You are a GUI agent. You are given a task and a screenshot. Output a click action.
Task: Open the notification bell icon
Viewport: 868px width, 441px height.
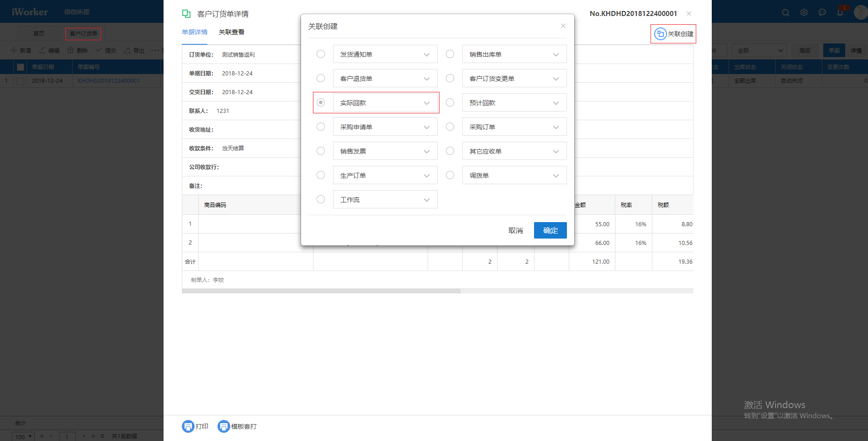(840, 13)
